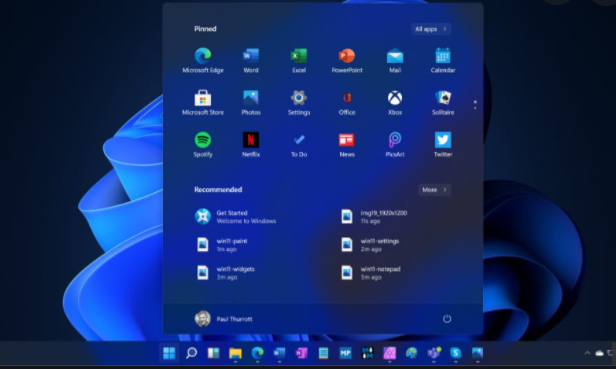Screen dimensions: 616x369
Task: Open the Notepad-style app on the taskbar
Action: pyautogui.click(x=323, y=353)
